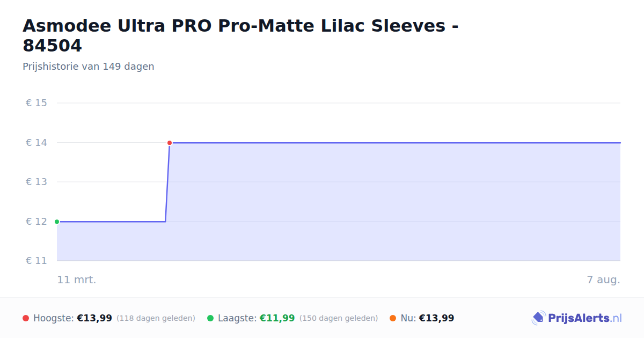Click the € 15 axis label

36,103
